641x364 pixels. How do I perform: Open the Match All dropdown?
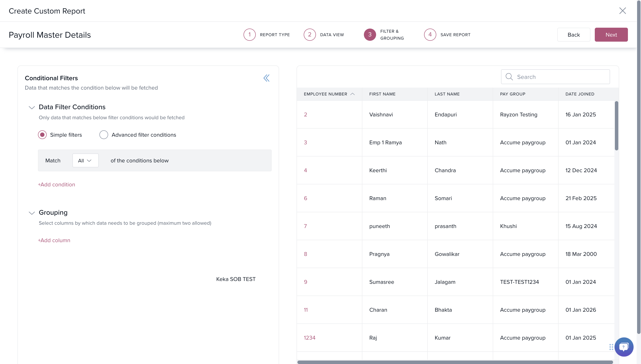tap(85, 160)
